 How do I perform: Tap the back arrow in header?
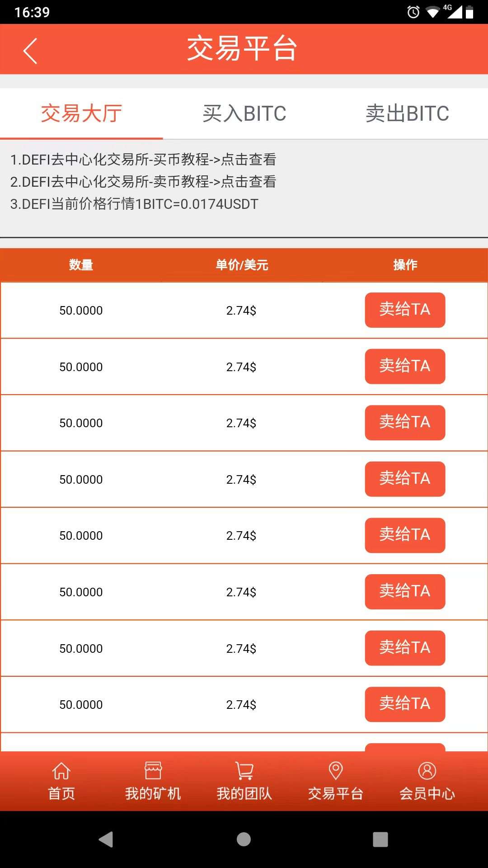tap(30, 51)
